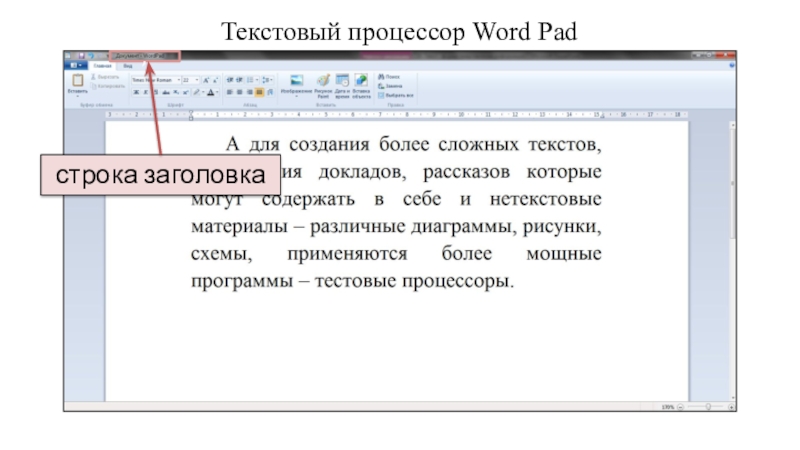Click the vertical scrollbar on the right

click(733, 261)
